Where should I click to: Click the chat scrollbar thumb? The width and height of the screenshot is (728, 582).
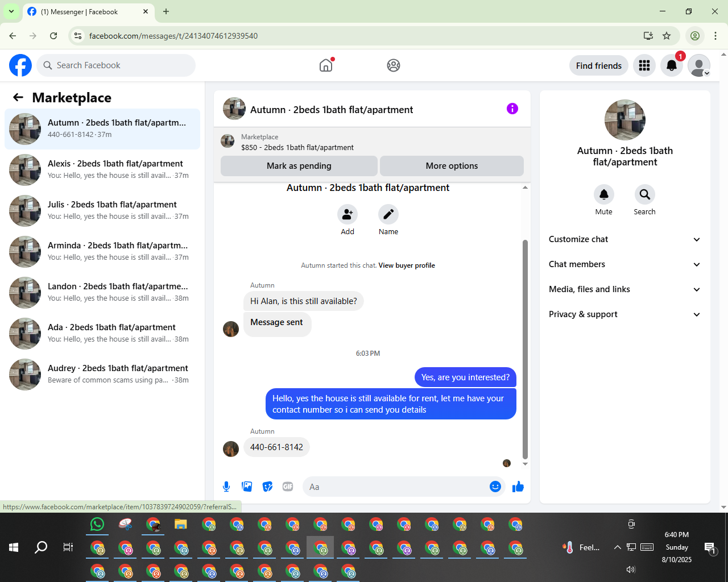(525, 349)
